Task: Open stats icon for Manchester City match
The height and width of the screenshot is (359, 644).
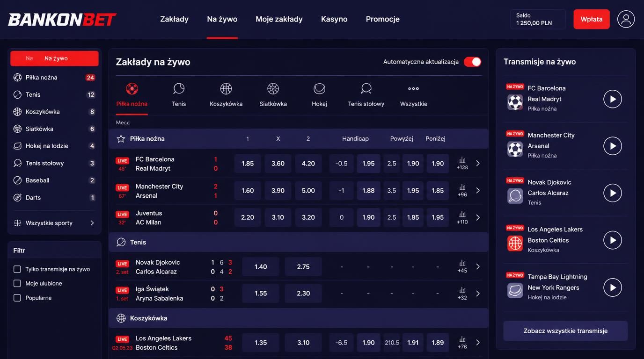Action: [462, 187]
